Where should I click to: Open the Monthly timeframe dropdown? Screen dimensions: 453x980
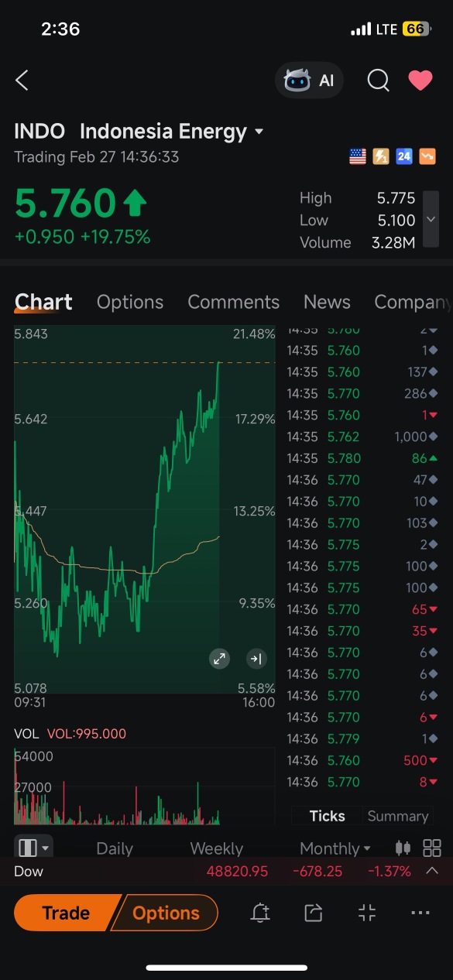[x=335, y=848]
